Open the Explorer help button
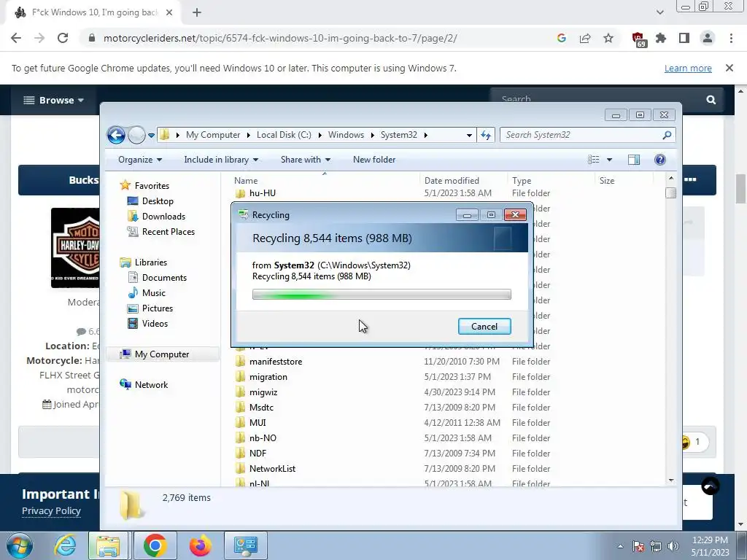This screenshot has width=747, height=560. pos(659,160)
